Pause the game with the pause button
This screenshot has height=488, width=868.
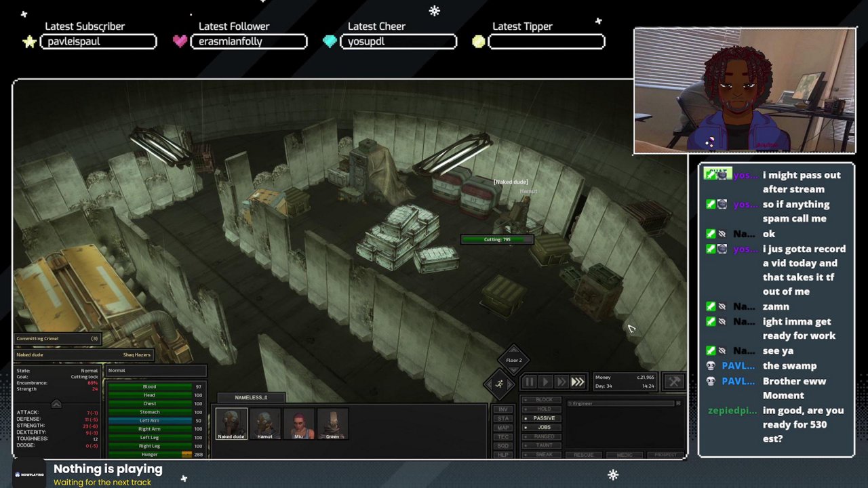point(529,382)
